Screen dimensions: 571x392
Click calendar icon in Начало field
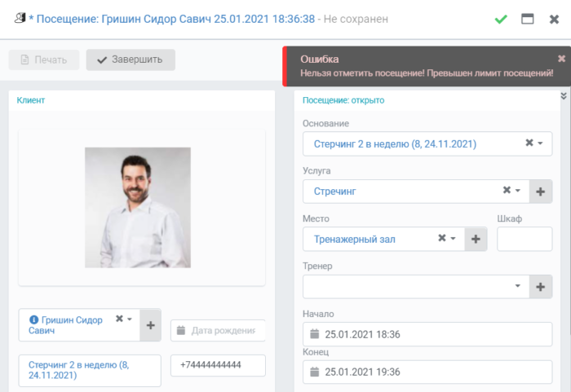tap(315, 334)
